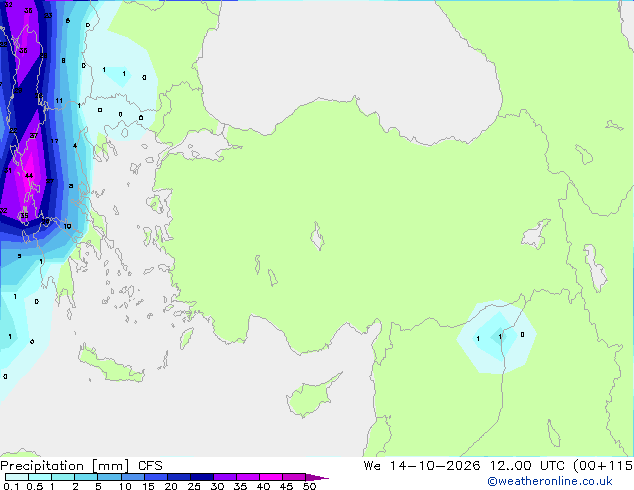Click the 25–30 mm legend swatch
Screen dimensions: 634x490
coord(202,477)
